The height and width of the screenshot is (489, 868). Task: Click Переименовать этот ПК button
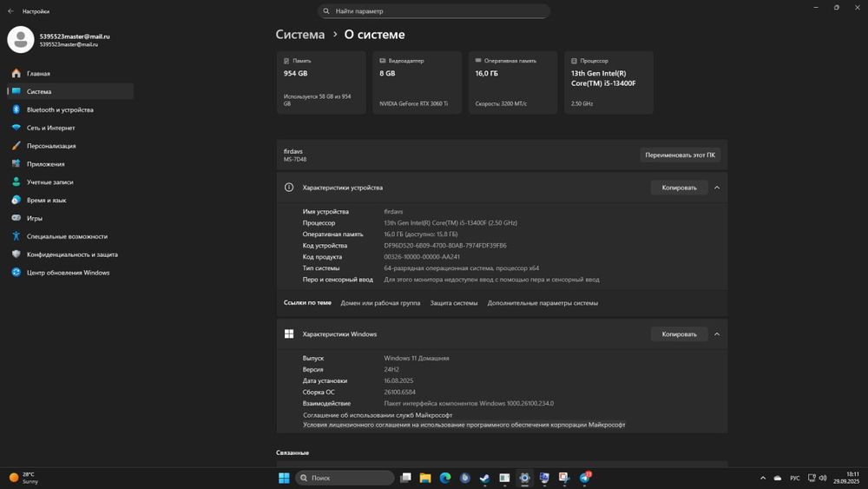tap(680, 155)
